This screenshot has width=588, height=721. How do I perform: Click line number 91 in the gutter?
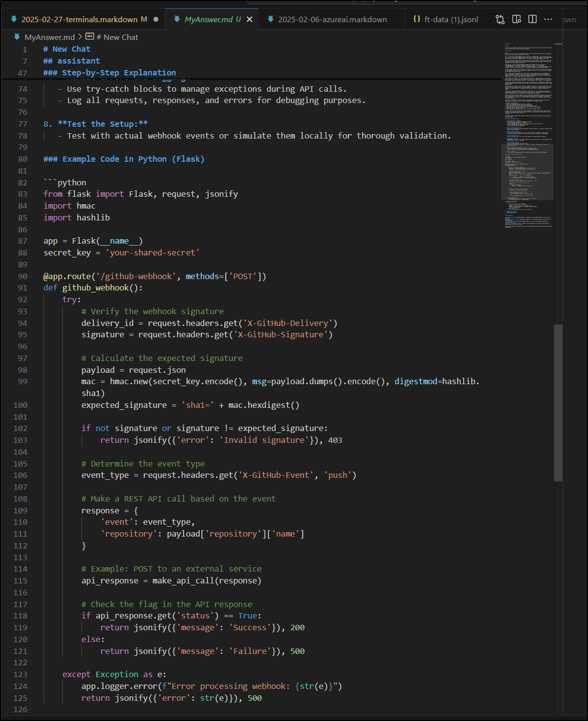pos(22,288)
